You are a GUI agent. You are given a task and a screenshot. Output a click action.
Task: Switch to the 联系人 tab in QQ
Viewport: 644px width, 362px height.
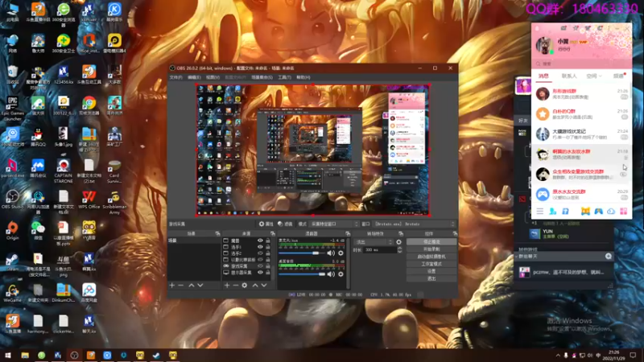coord(569,76)
